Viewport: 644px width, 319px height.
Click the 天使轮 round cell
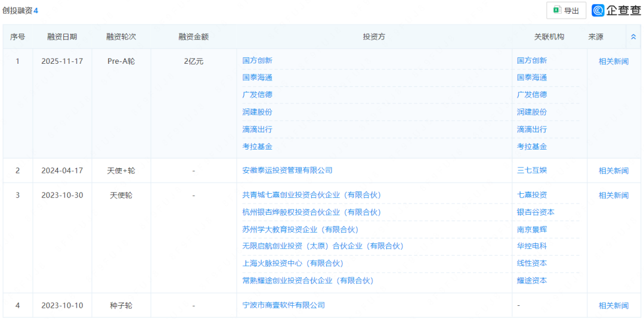[121, 195]
